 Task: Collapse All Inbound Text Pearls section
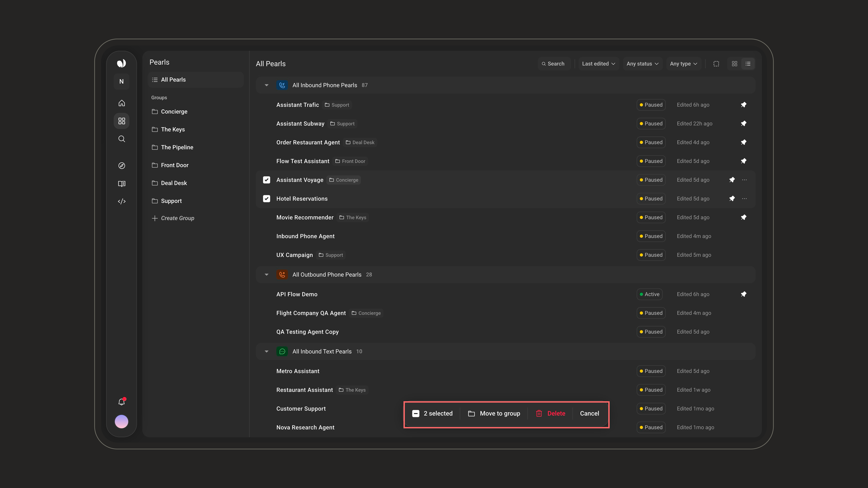pyautogui.click(x=267, y=352)
